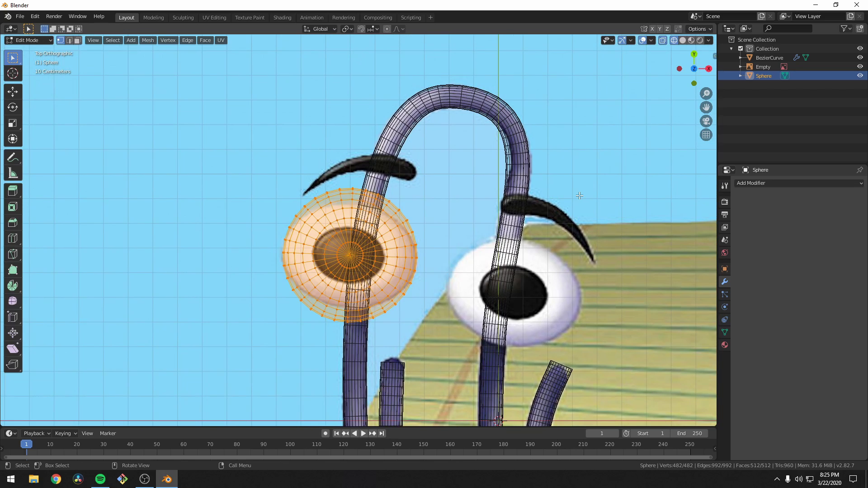
Task: Open Blender from the Windows taskbar
Action: coord(166,479)
